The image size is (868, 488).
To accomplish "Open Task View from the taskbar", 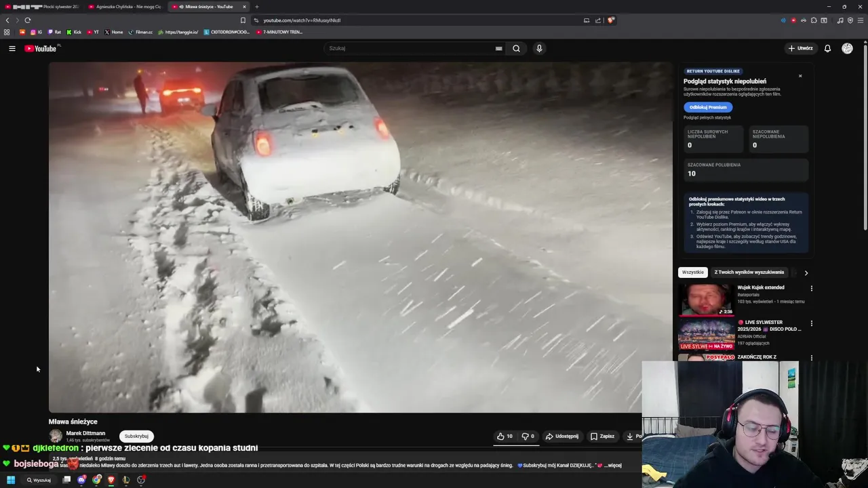I will point(66,480).
